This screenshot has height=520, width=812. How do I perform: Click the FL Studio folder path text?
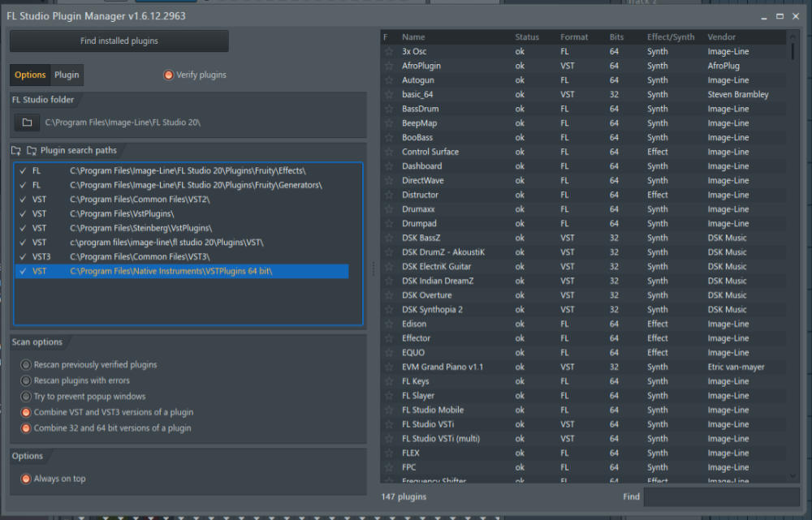click(123, 122)
